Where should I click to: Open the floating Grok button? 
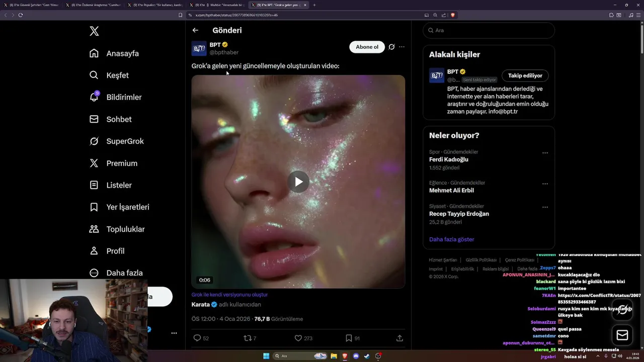click(x=622, y=309)
